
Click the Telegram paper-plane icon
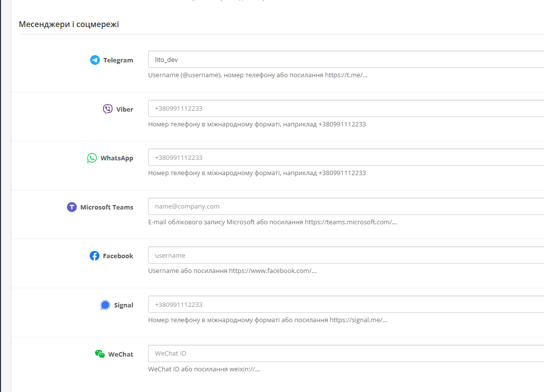[95, 60]
